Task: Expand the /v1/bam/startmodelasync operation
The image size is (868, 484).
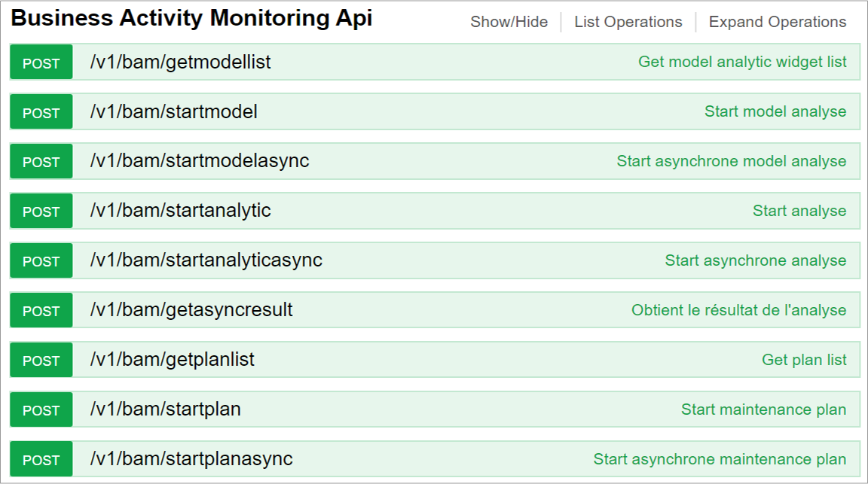Action: coord(199,161)
